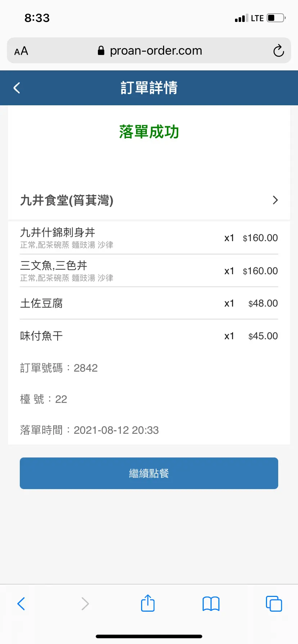The image size is (298, 644).
Task: Open the Safari share sheet
Action: [148, 603]
